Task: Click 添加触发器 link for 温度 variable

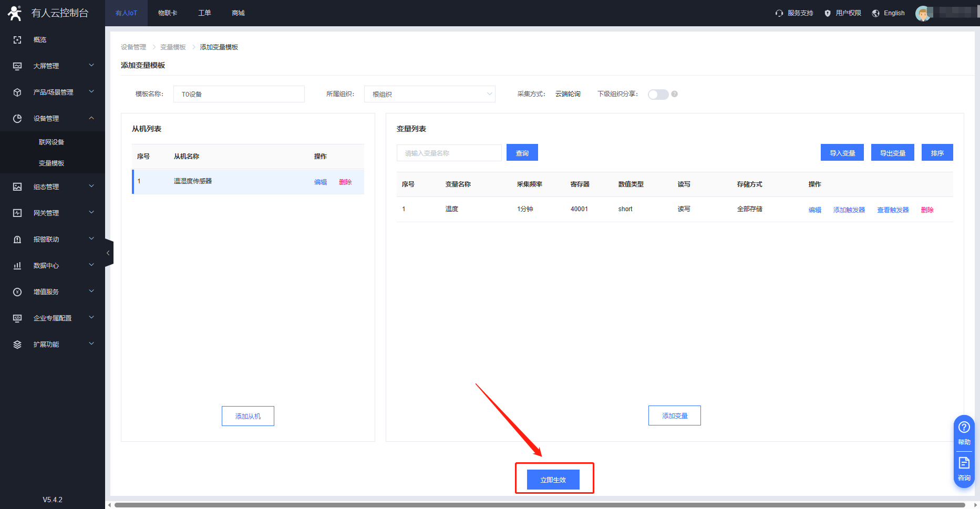Action: pyautogui.click(x=849, y=210)
